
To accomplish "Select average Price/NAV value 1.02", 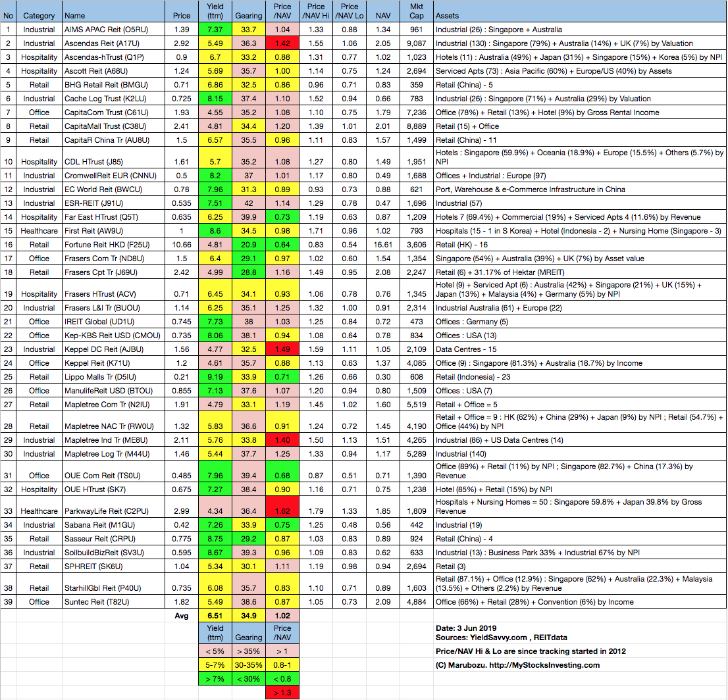I will [282, 616].
